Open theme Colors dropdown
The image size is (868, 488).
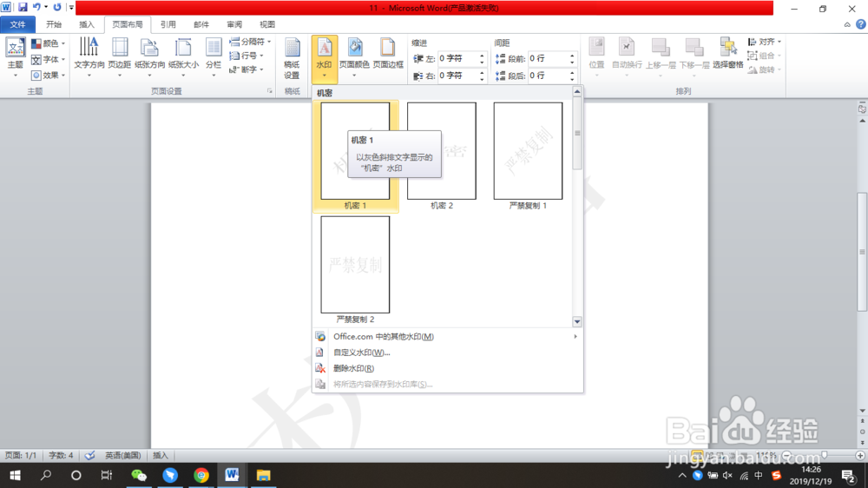[x=48, y=43]
